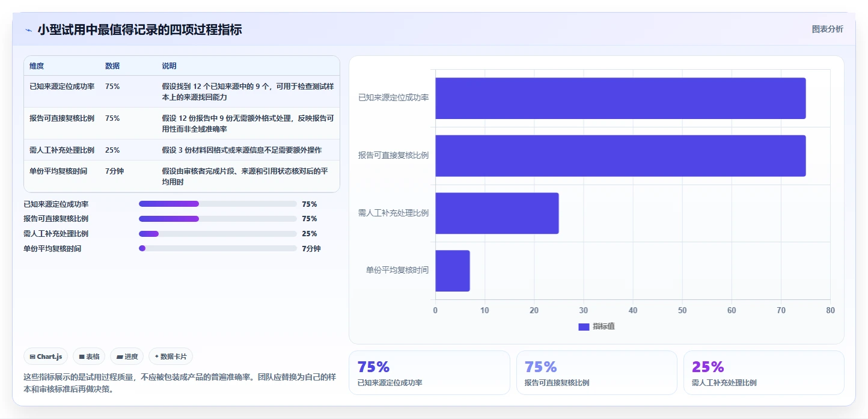Click the footer note starting 这些指标展示的是
868x419 pixels.
(x=180, y=383)
